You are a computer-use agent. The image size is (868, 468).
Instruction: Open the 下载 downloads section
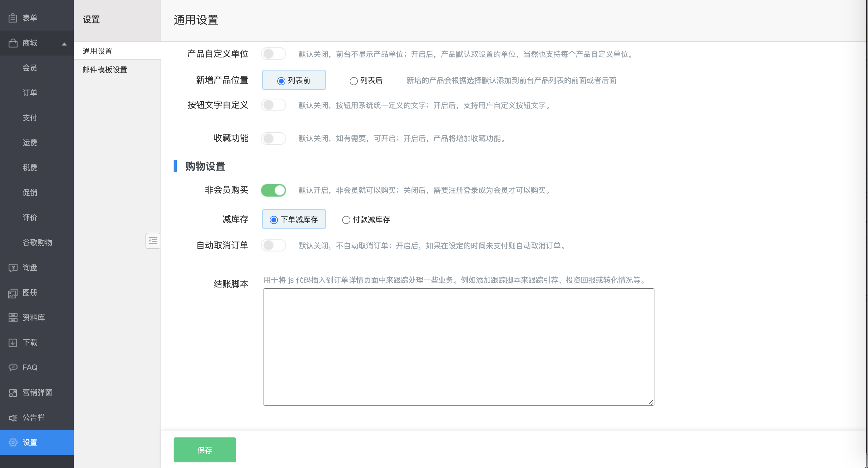click(30, 342)
